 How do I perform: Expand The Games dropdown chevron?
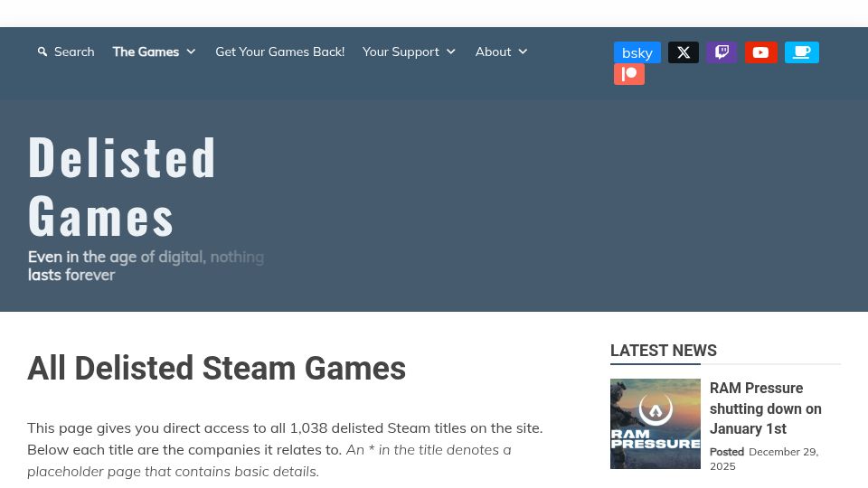tap(191, 52)
